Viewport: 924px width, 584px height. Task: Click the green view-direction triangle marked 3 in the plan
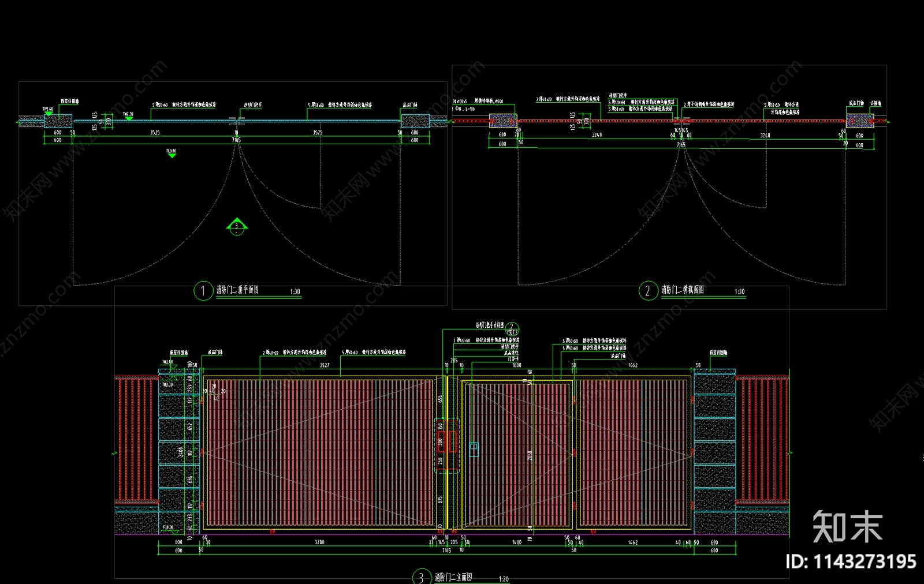tap(237, 226)
